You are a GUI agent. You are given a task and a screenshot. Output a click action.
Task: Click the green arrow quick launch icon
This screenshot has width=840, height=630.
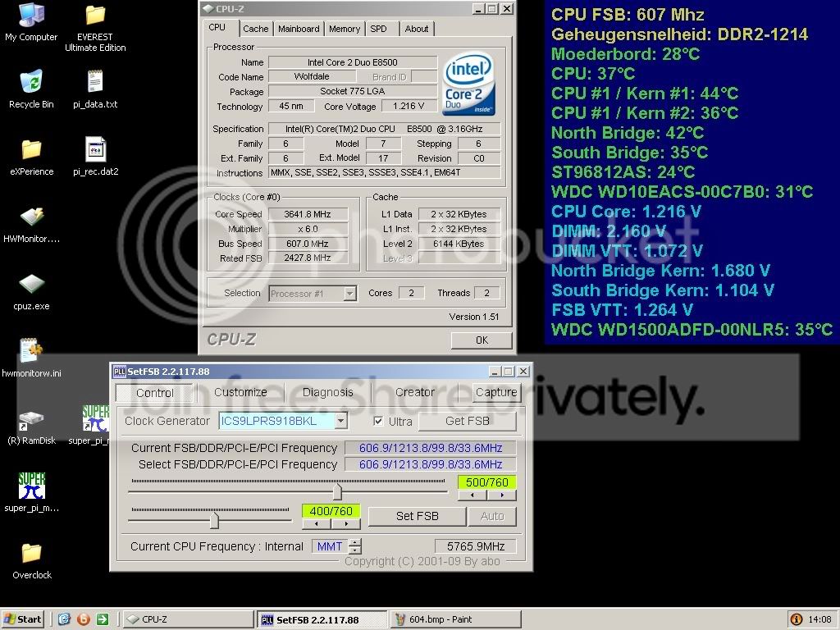[x=103, y=619]
